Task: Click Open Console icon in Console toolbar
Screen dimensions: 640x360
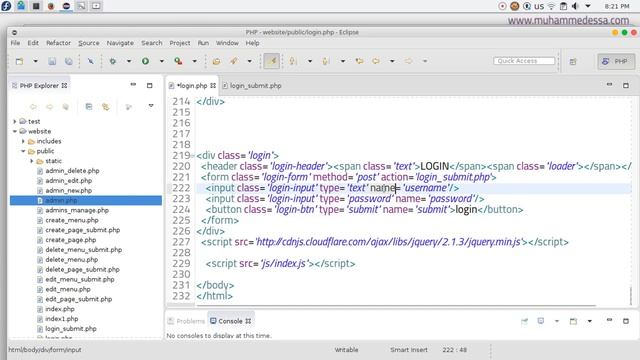Action: pyautogui.click(x=573, y=321)
